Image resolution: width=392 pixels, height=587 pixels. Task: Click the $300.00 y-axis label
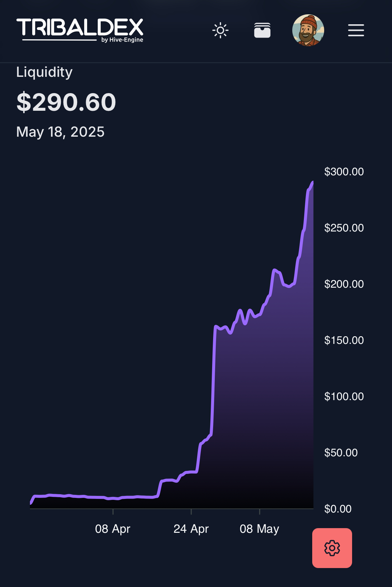point(344,172)
